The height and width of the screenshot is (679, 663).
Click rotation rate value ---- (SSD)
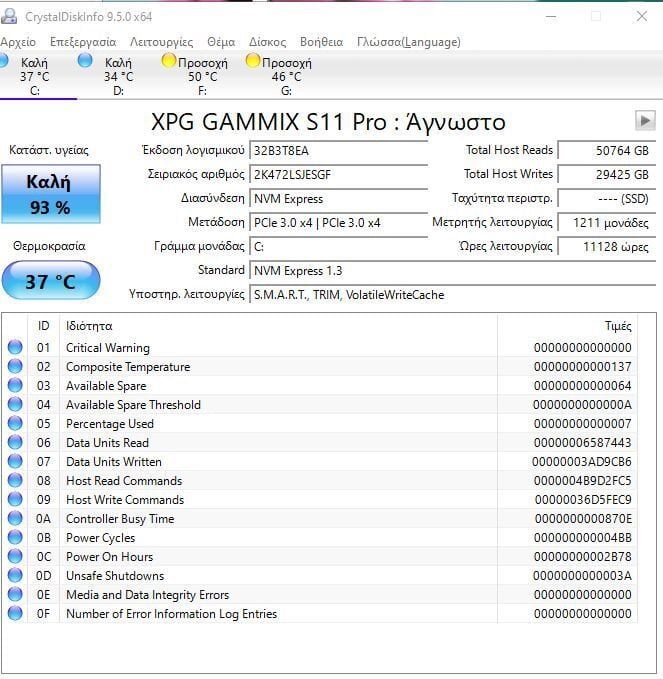click(606, 199)
